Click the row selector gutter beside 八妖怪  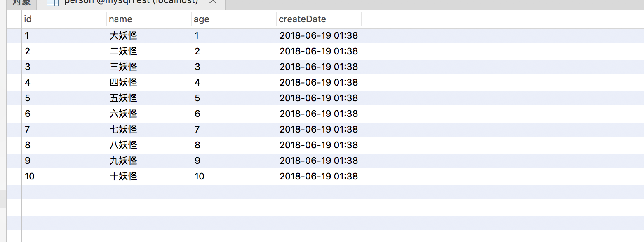[x=14, y=145]
